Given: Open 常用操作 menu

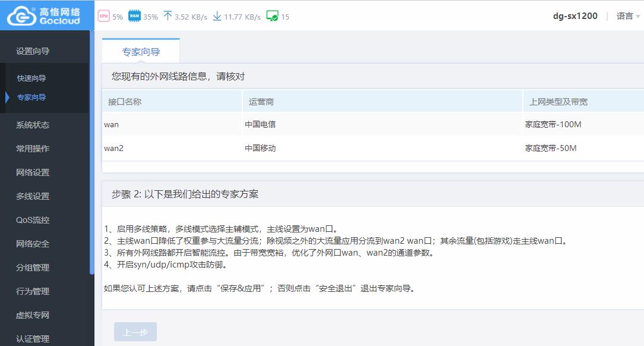Looking at the screenshot, I should [33, 149].
